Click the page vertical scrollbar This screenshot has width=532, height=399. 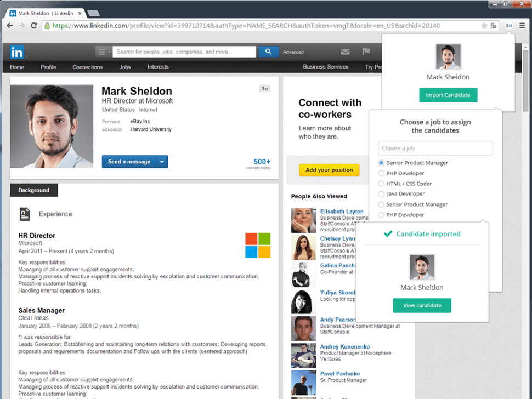click(x=525, y=81)
